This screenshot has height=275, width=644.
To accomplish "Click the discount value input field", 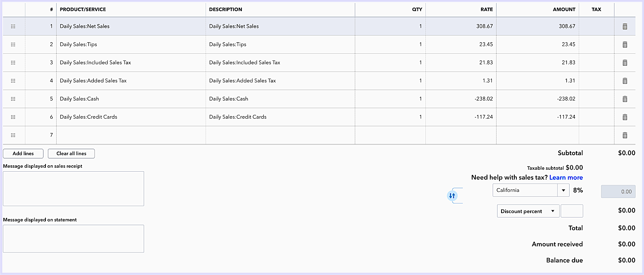I will [572, 211].
